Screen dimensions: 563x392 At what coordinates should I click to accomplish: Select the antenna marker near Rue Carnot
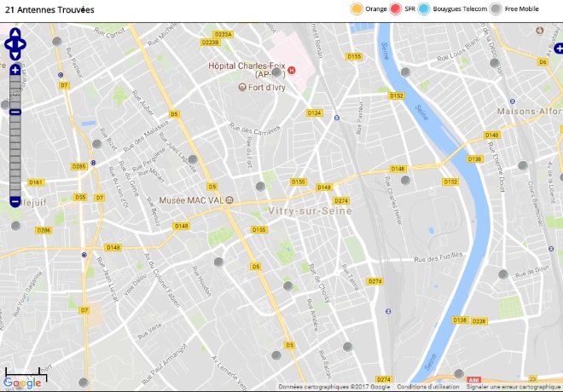[x=57, y=42]
